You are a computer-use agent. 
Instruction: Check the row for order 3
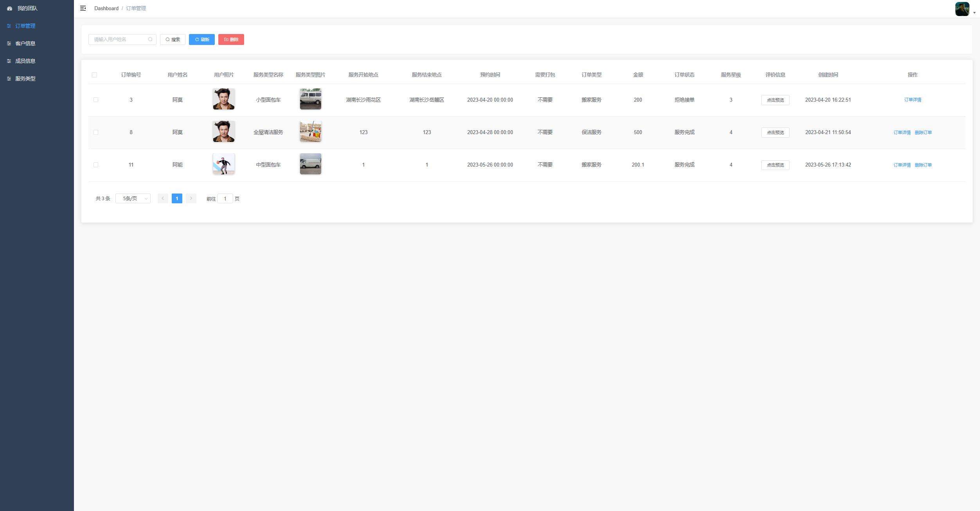[x=96, y=100]
